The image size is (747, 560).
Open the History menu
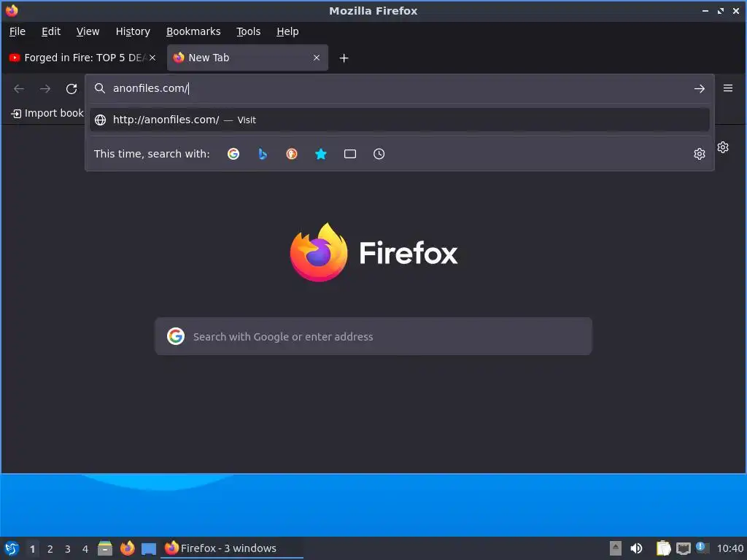pos(133,31)
